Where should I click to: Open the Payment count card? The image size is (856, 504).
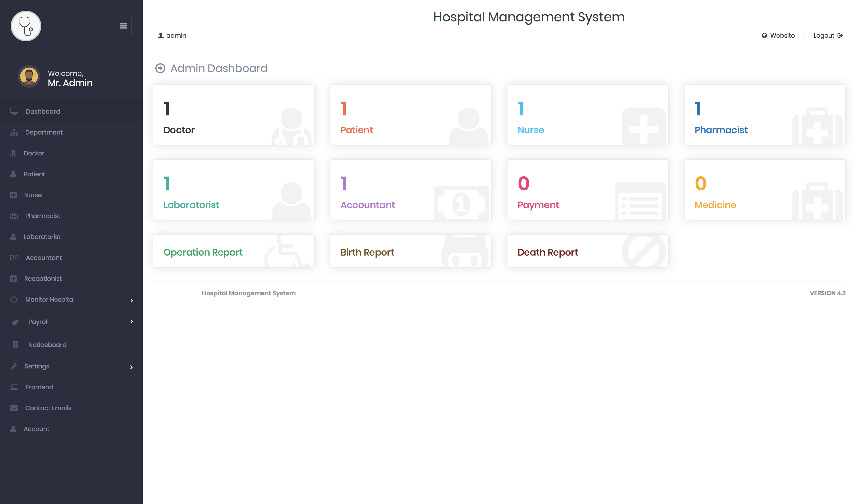click(x=588, y=190)
